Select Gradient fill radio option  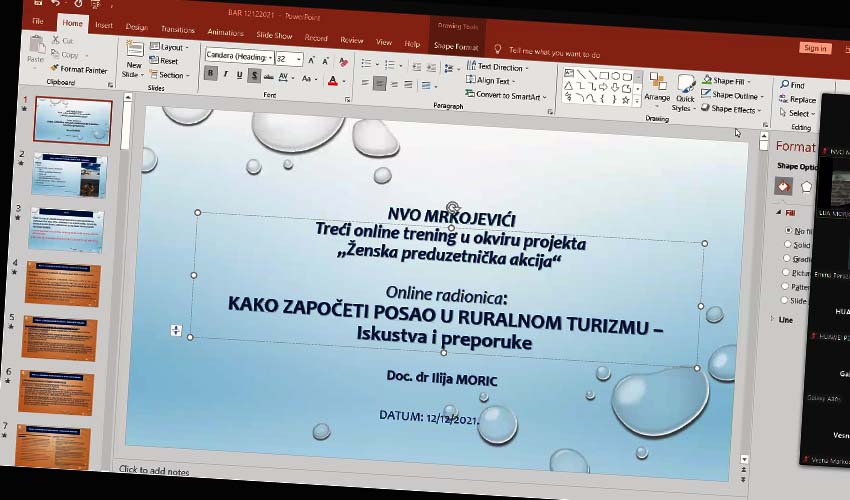(x=787, y=258)
